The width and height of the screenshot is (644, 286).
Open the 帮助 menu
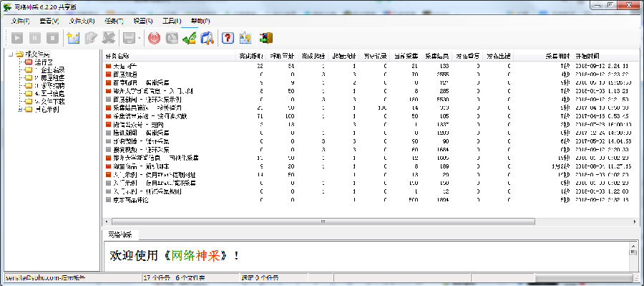[200, 21]
